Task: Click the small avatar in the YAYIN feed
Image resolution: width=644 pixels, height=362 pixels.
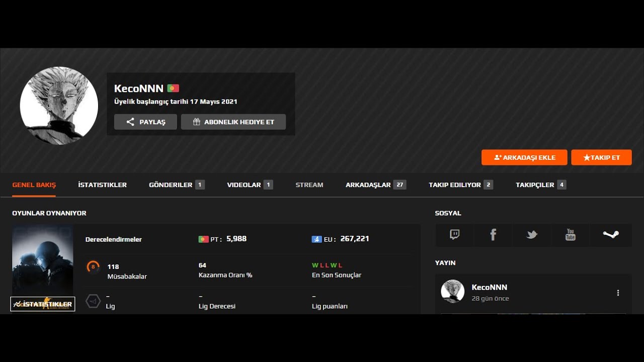Action: pos(452,291)
